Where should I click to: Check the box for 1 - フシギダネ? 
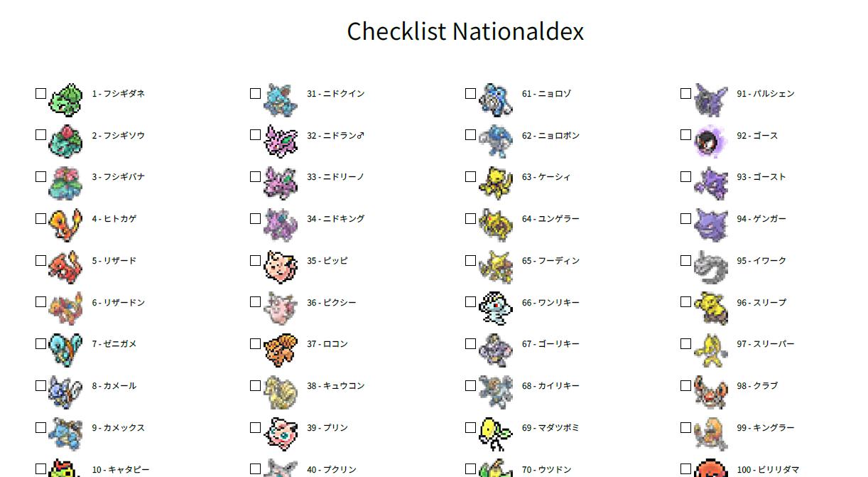pyautogui.click(x=40, y=93)
